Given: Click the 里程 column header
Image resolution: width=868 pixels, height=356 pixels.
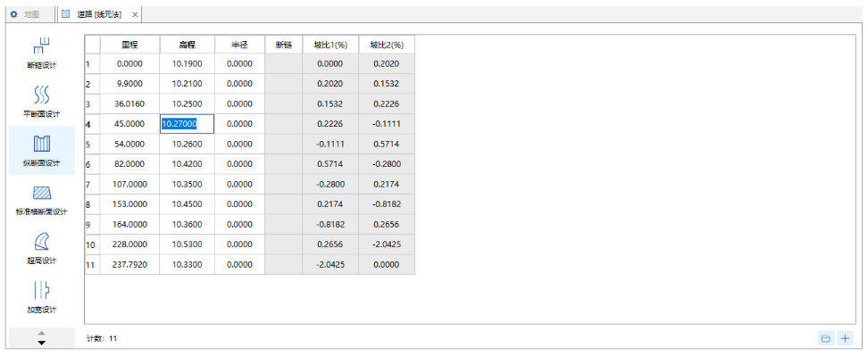Looking at the screenshot, I should click(x=129, y=45).
